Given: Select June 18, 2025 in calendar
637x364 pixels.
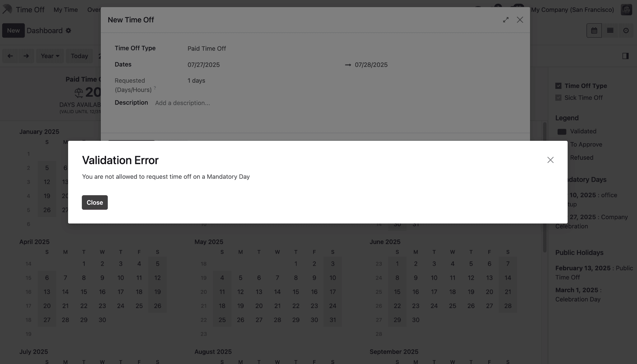Looking at the screenshot, I should 452,292.
